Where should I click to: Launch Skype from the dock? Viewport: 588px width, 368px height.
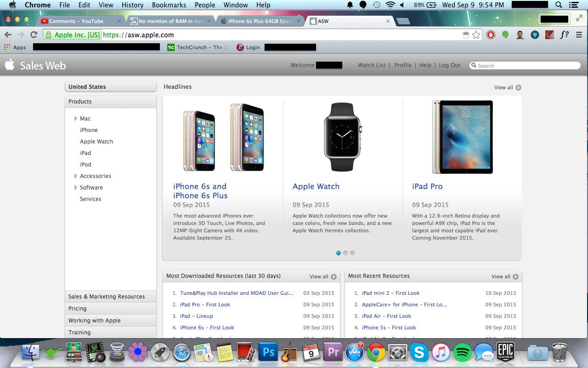pos(419,353)
